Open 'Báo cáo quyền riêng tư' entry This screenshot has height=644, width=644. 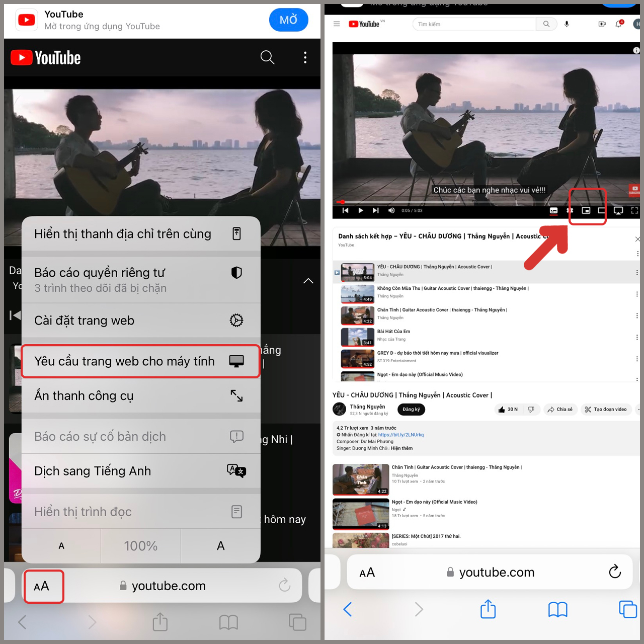pyautogui.click(x=141, y=280)
